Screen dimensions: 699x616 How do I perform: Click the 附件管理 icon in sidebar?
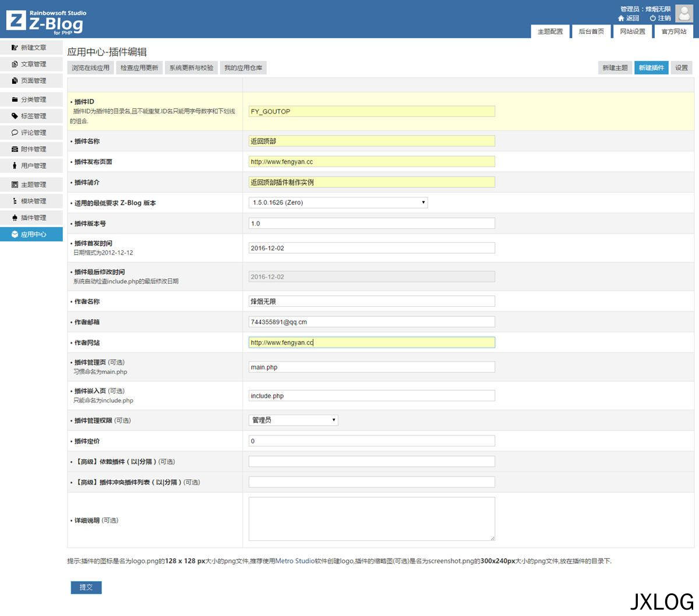pyautogui.click(x=15, y=149)
